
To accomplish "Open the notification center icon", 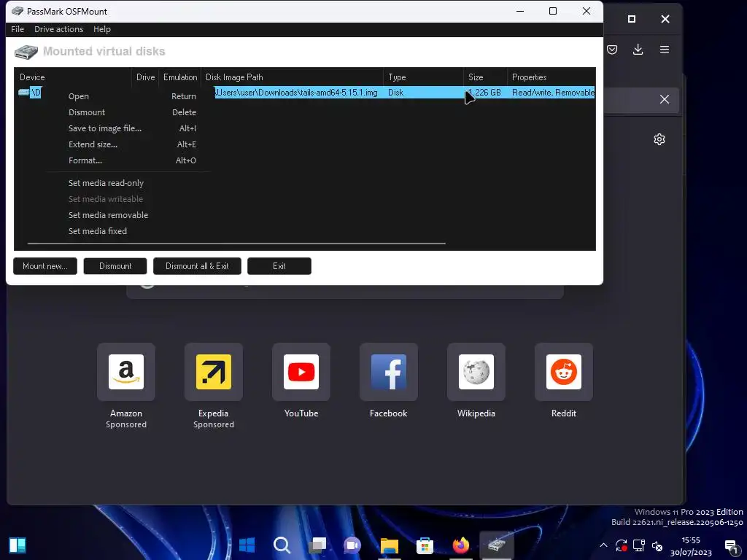I will coord(731,546).
